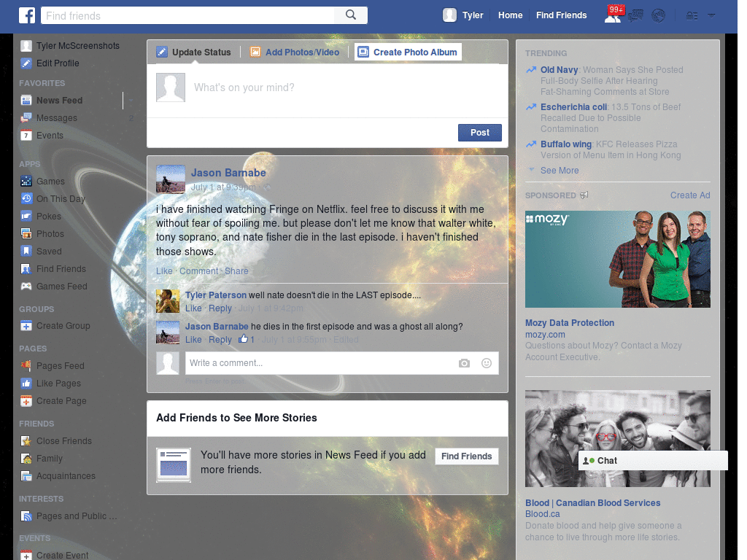Screen dimensions: 747x560
Task: Open the Family list icon
Action: 26,459
